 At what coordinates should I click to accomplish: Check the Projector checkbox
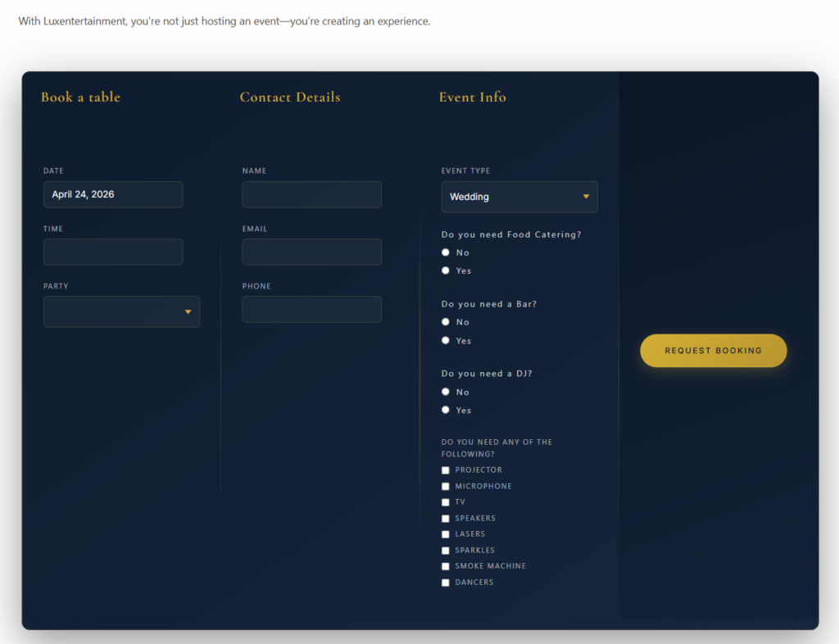445,470
